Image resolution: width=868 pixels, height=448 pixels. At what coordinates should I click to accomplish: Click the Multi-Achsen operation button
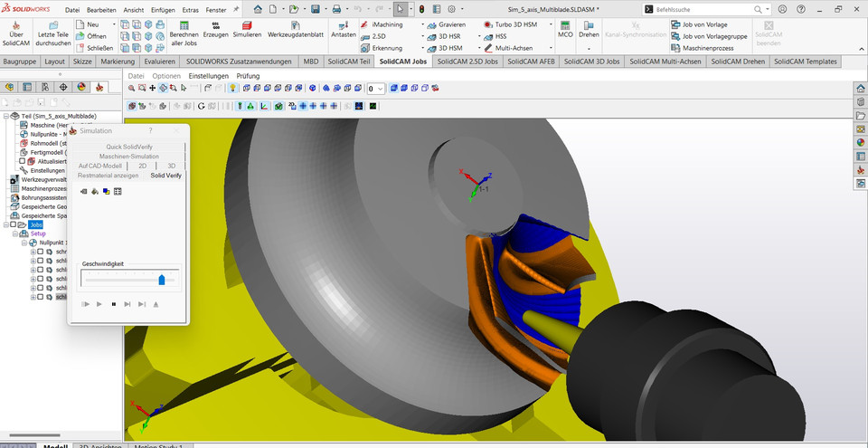click(508, 48)
